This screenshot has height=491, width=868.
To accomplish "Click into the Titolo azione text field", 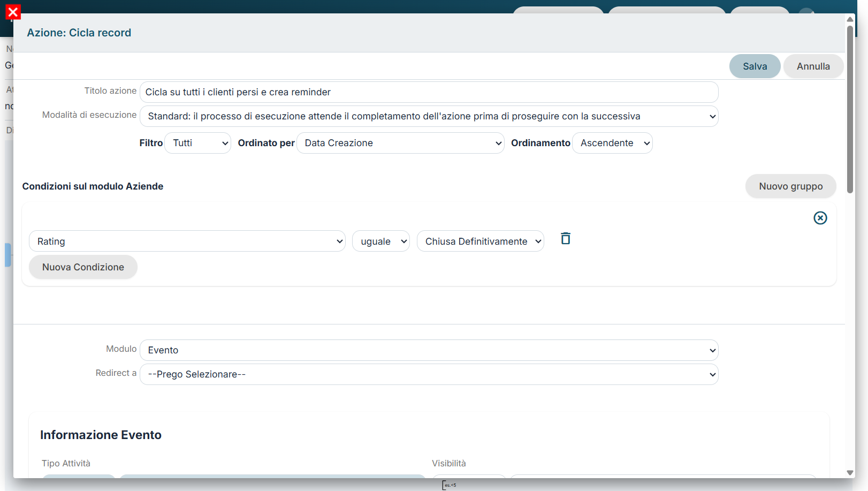I will click(x=429, y=92).
